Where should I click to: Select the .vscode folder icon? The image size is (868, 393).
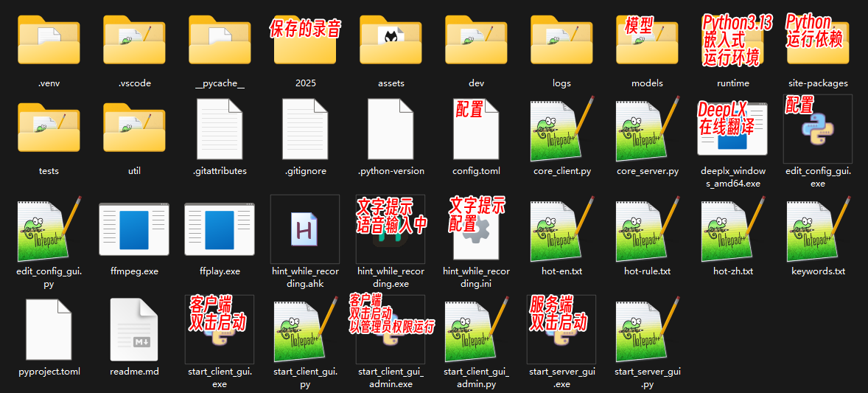134,39
